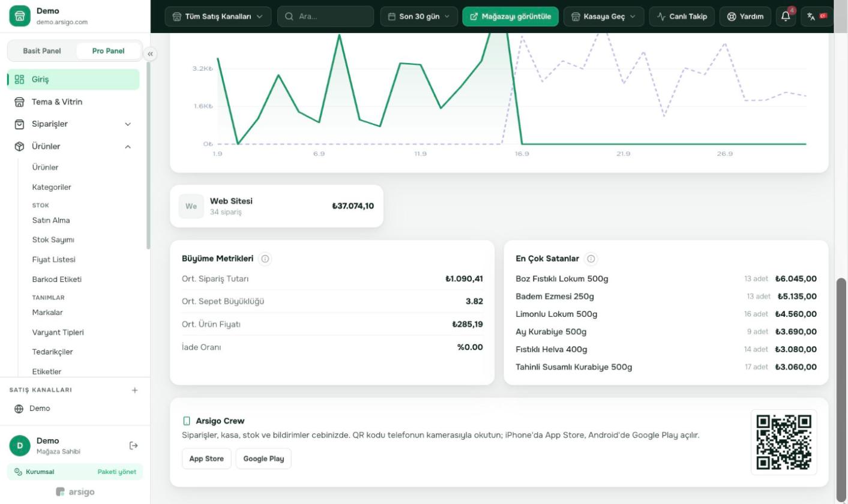Select Kategoriler in sidebar
Viewport: 848px width, 504px height.
pyautogui.click(x=52, y=187)
